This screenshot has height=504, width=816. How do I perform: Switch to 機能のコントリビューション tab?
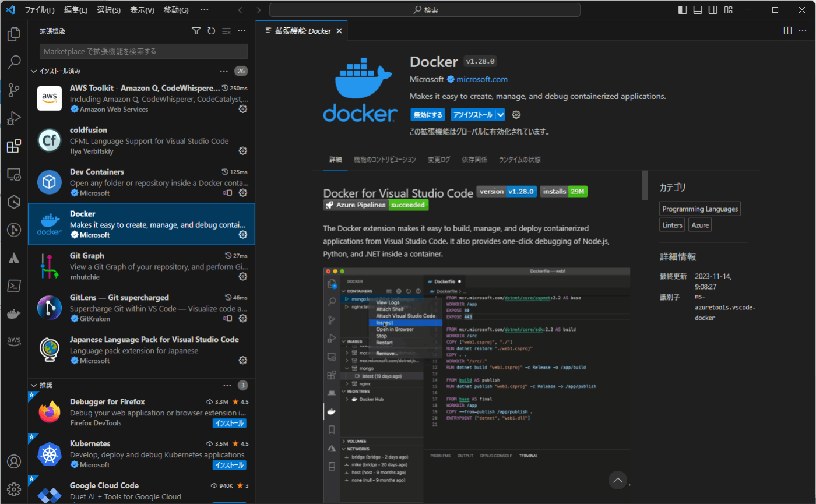(385, 160)
